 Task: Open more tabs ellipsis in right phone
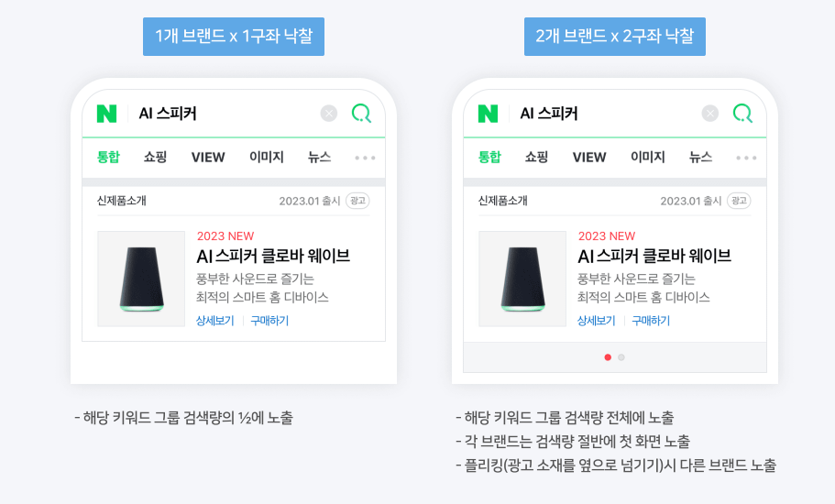click(746, 158)
